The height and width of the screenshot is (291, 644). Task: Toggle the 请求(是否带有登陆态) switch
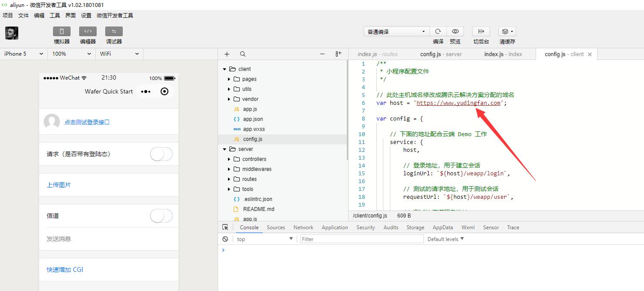click(x=161, y=154)
